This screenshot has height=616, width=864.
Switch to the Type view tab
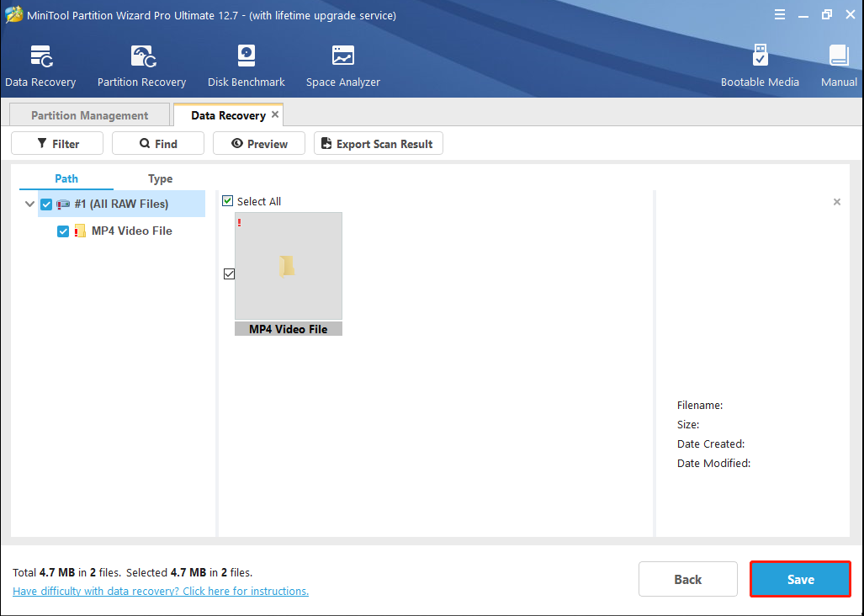click(160, 178)
